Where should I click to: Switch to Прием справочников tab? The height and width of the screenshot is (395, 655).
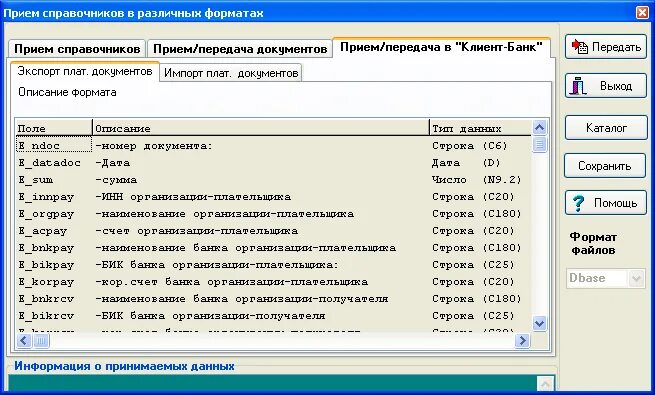tap(77, 49)
